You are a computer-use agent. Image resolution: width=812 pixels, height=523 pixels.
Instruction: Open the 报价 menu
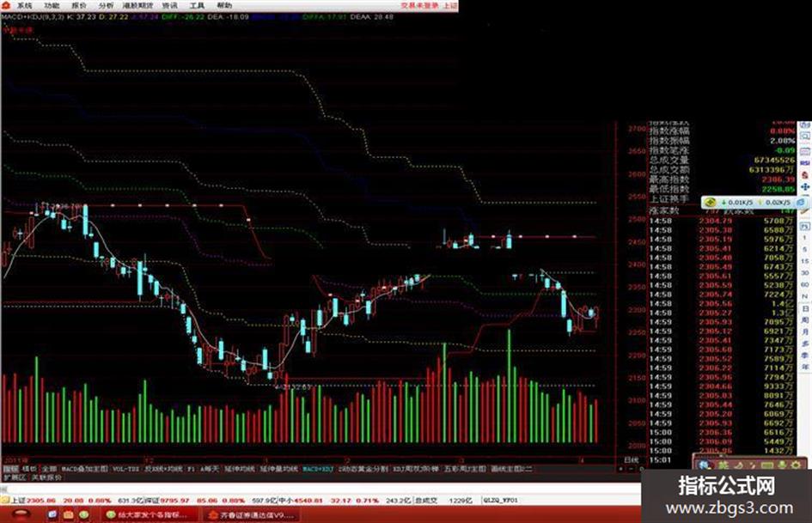[79, 6]
